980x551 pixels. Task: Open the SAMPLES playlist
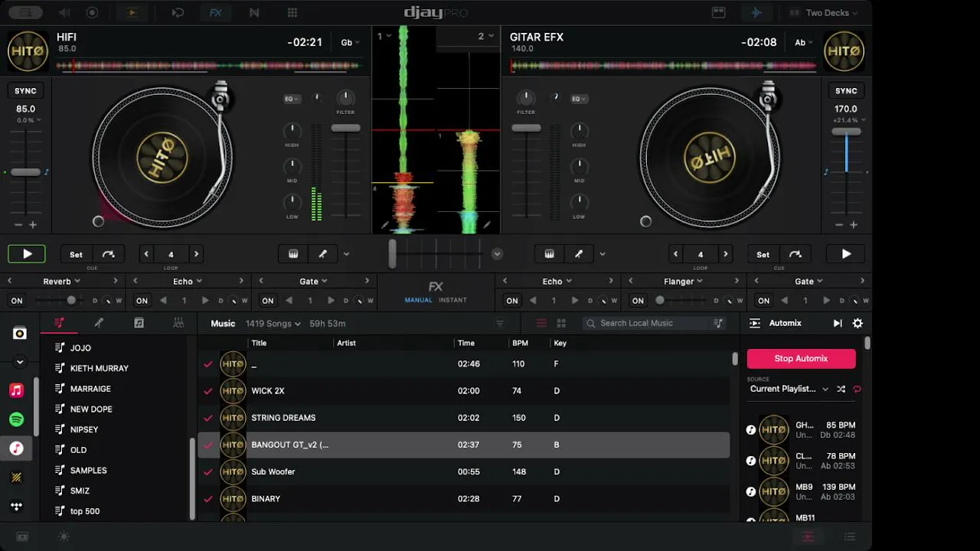tap(89, 471)
